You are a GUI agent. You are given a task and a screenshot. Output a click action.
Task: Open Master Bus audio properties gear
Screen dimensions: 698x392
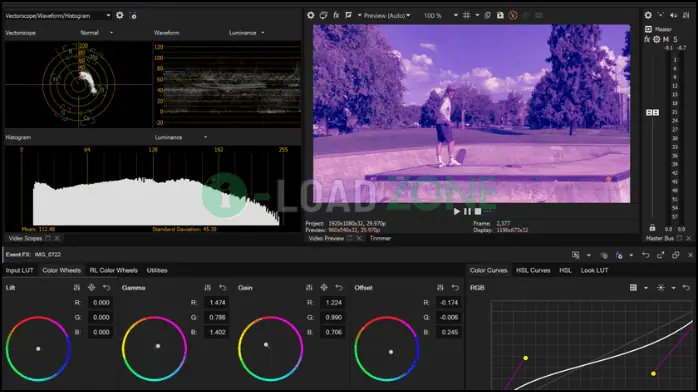(648, 15)
